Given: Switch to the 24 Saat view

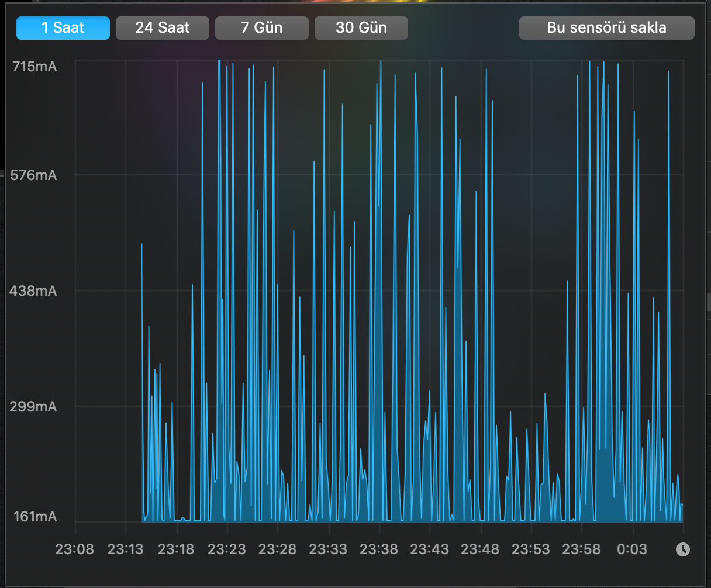Looking at the screenshot, I should pos(162,27).
